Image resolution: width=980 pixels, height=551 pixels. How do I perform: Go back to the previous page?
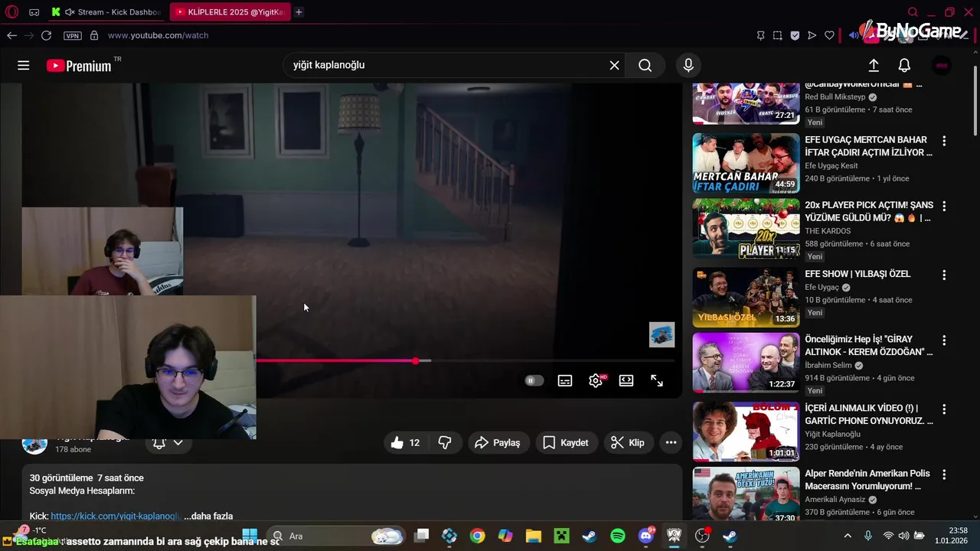[11, 35]
